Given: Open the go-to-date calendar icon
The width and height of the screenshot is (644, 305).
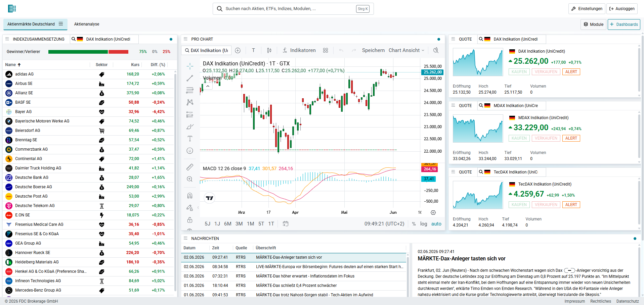Looking at the screenshot, I should (286, 224).
